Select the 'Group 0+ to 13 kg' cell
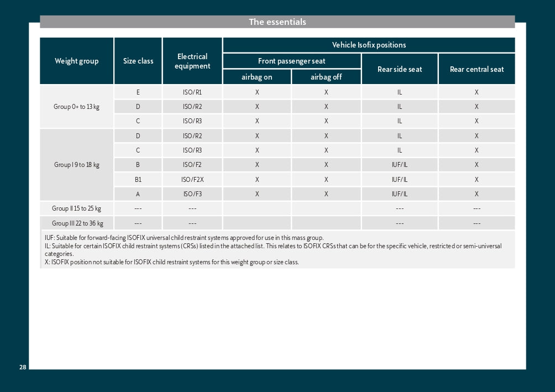This screenshot has height=392, width=555. click(77, 107)
